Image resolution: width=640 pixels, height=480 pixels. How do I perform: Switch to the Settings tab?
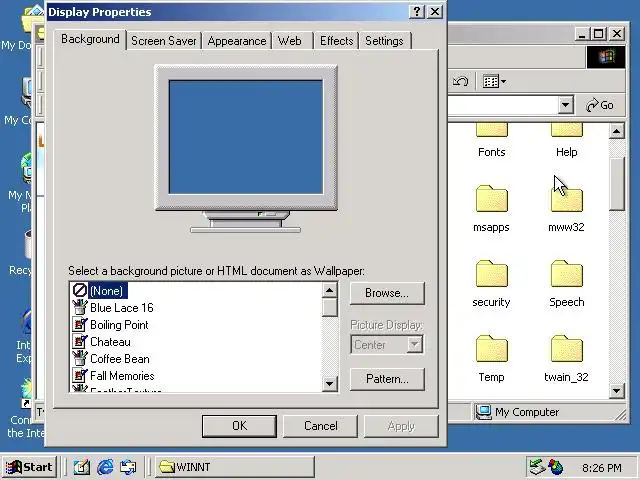coord(384,41)
